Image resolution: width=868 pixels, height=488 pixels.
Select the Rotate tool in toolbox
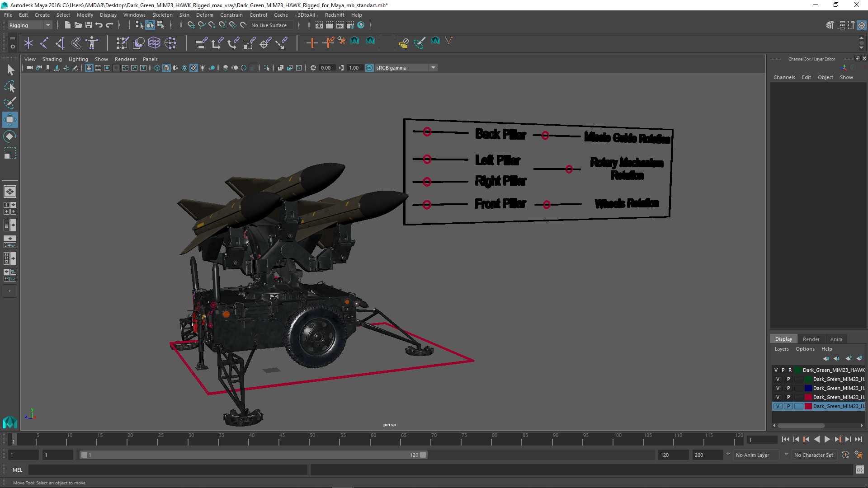(10, 136)
